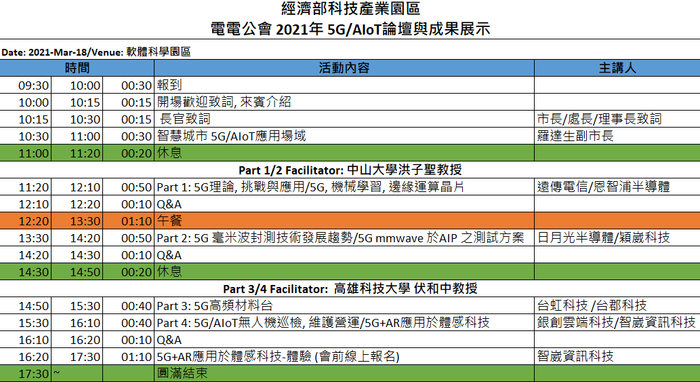Click the 遠傳電信/恩智浦半導體 speaker cell

coord(617,187)
